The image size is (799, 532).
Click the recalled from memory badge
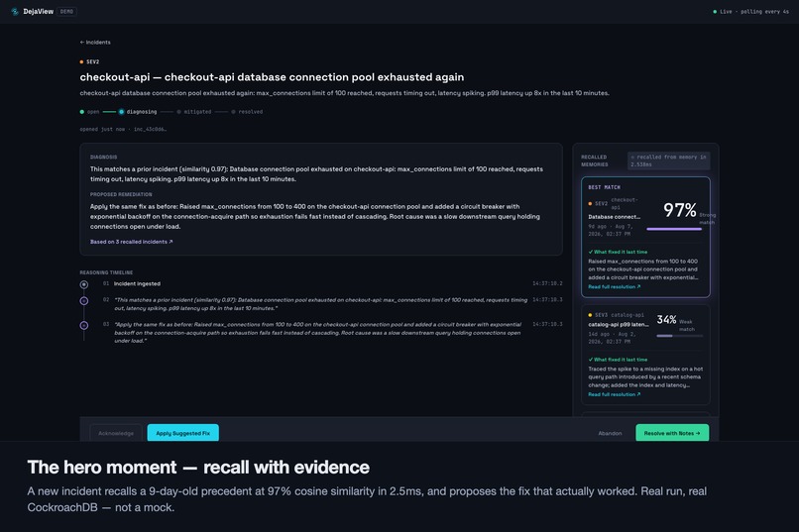(x=668, y=160)
